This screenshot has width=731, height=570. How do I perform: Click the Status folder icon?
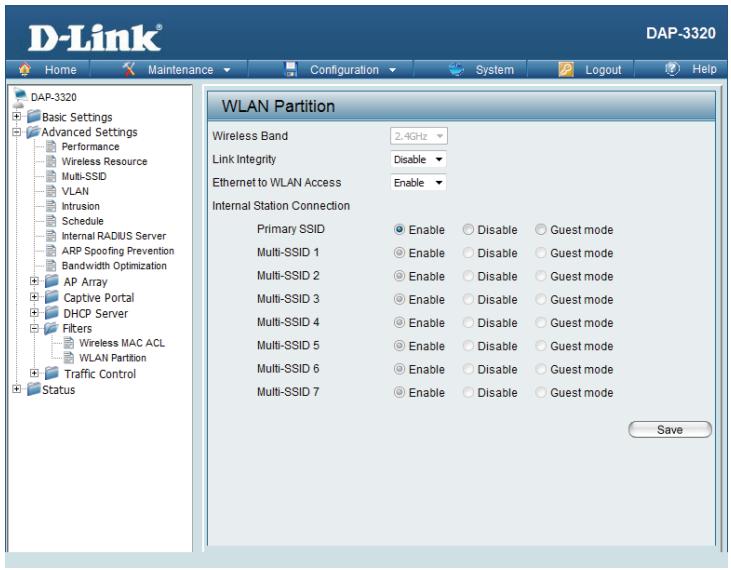click(x=34, y=389)
